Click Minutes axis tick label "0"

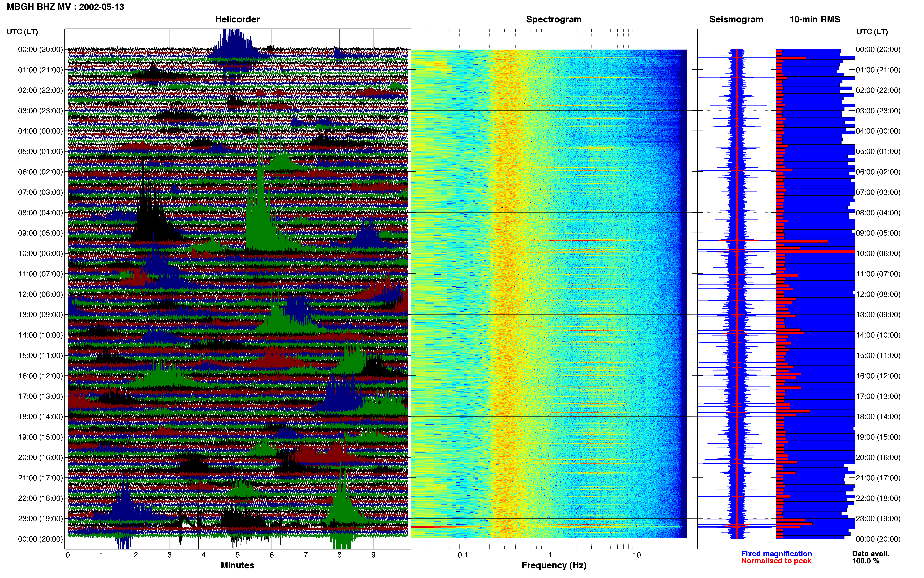tap(68, 555)
